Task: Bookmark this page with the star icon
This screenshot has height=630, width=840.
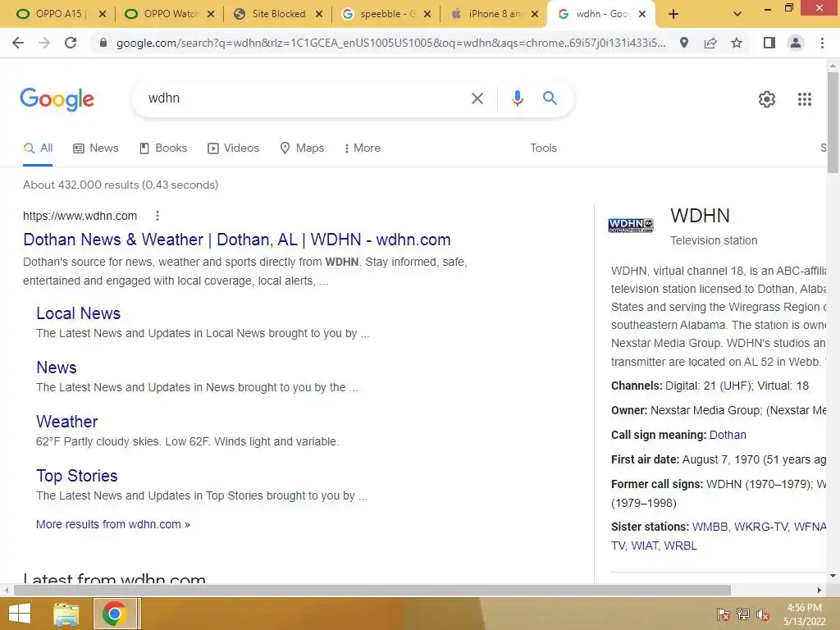Action: [737, 43]
